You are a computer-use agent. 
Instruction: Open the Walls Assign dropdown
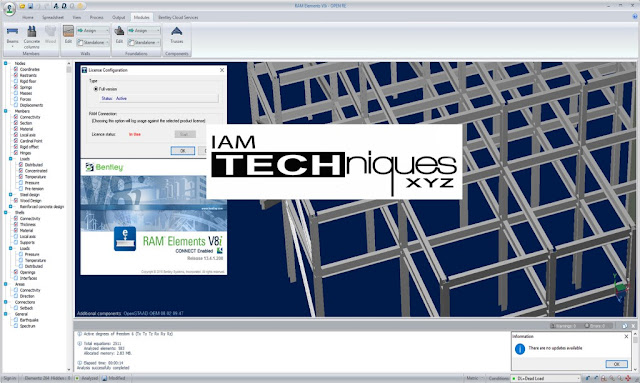pyautogui.click(x=93, y=31)
